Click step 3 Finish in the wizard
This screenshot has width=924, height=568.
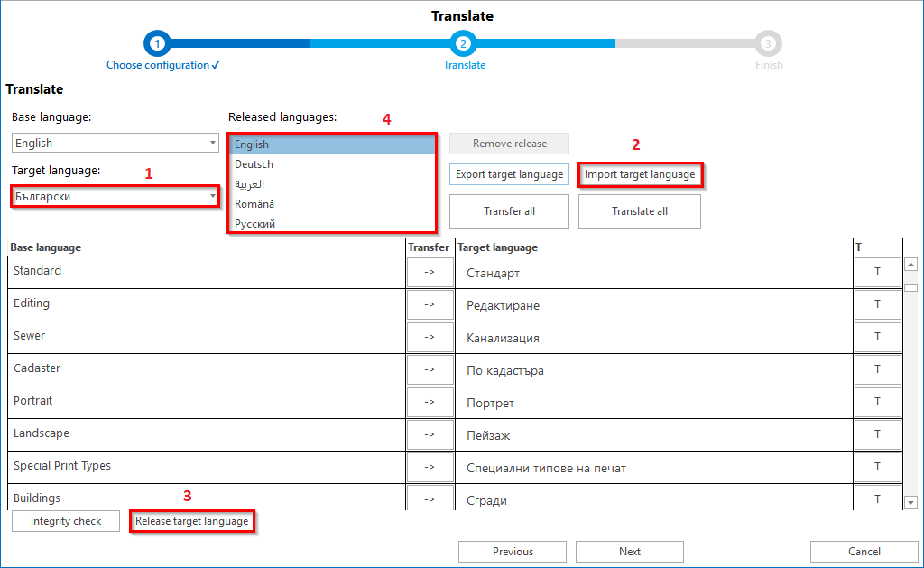tap(769, 42)
